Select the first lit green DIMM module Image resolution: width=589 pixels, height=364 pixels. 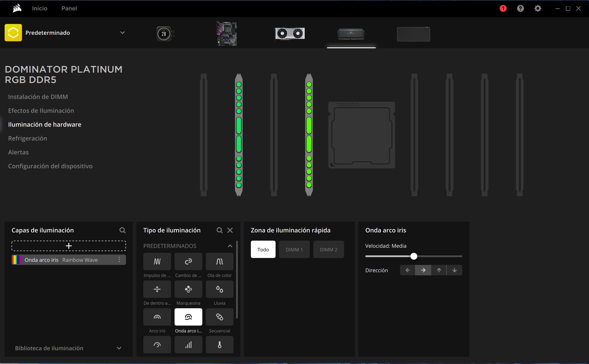tap(239, 135)
